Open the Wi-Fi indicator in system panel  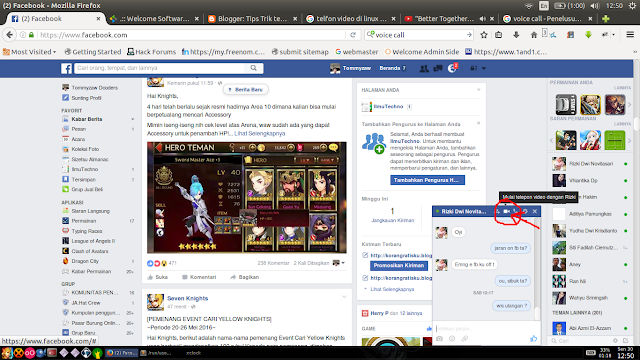pyautogui.click(x=529, y=6)
